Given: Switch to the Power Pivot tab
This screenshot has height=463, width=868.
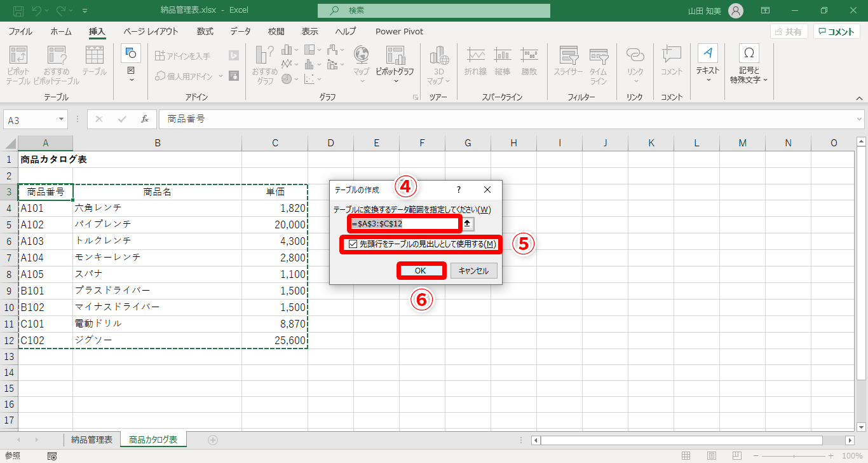Looking at the screenshot, I should click(399, 31).
